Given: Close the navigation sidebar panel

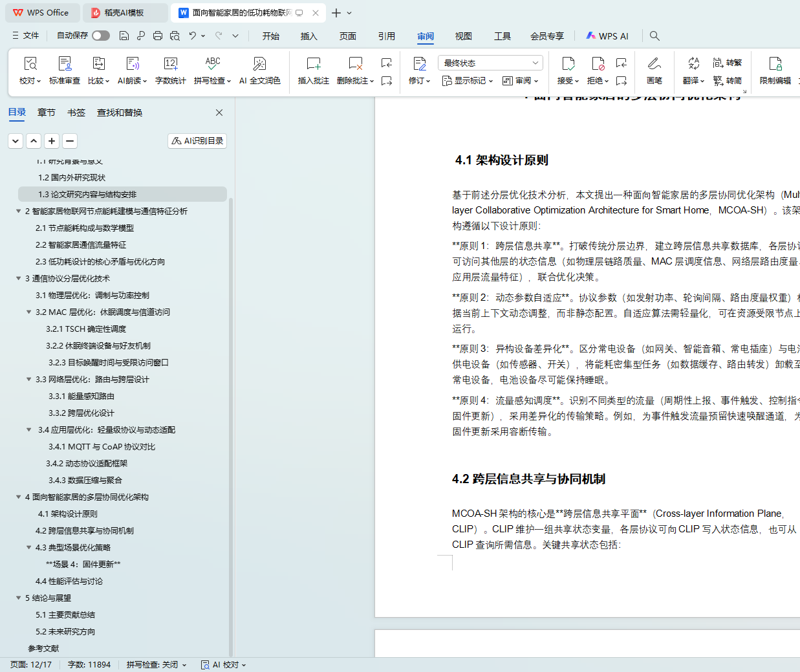Looking at the screenshot, I should tap(219, 113).
